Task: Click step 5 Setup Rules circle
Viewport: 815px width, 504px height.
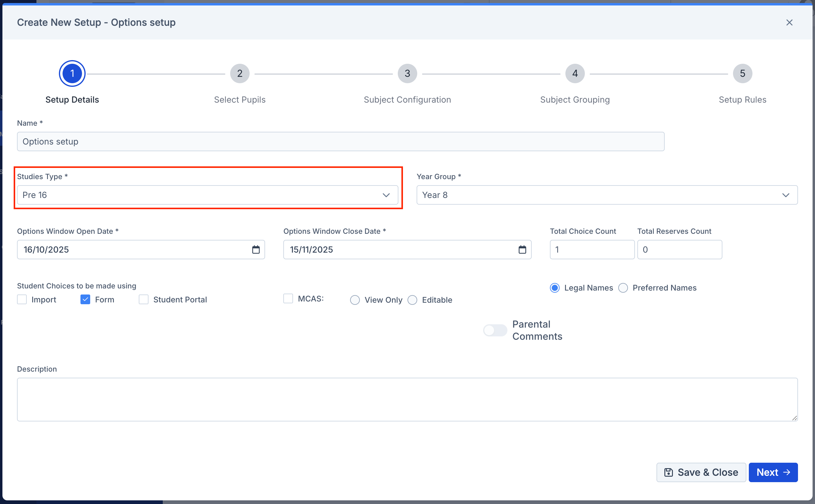Action: pyautogui.click(x=742, y=73)
